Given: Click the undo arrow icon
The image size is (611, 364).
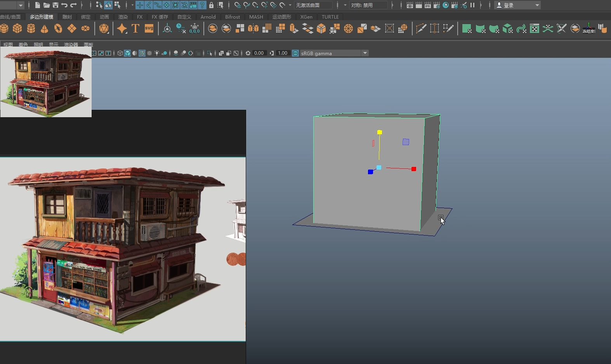Looking at the screenshot, I should tap(64, 5).
